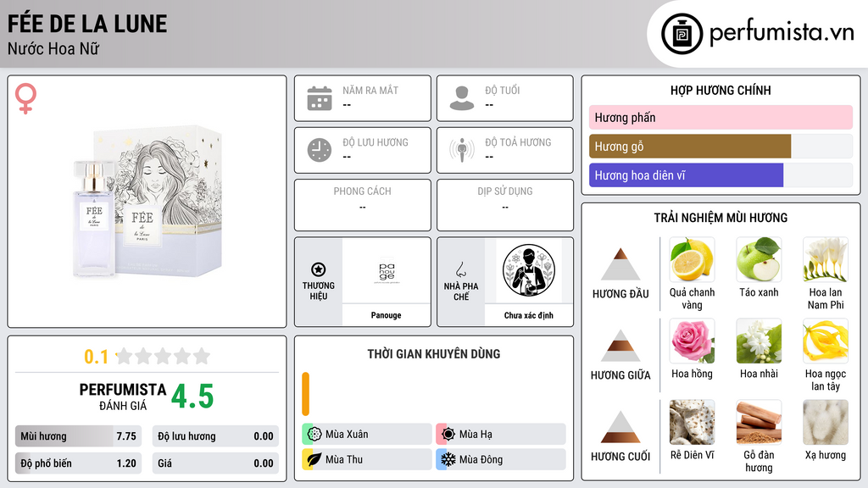Click the perfumista.vn perfume bottle logo icon
This screenshot has height=488, width=868.
click(x=682, y=34)
